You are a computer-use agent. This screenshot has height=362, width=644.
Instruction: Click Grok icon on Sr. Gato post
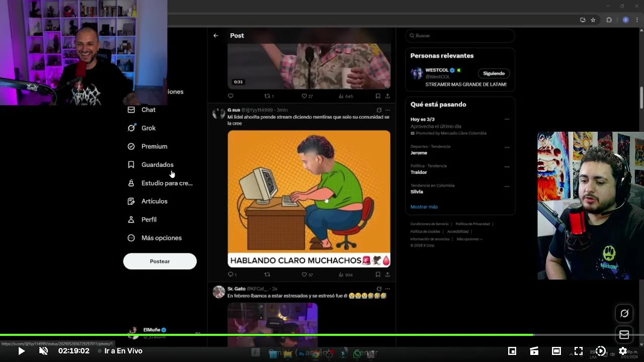coord(379,289)
